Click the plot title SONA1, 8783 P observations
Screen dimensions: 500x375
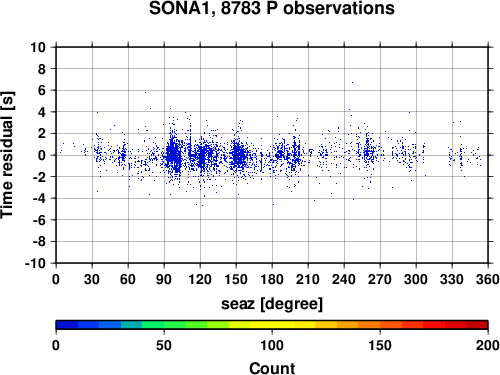click(x=272, y=8)
